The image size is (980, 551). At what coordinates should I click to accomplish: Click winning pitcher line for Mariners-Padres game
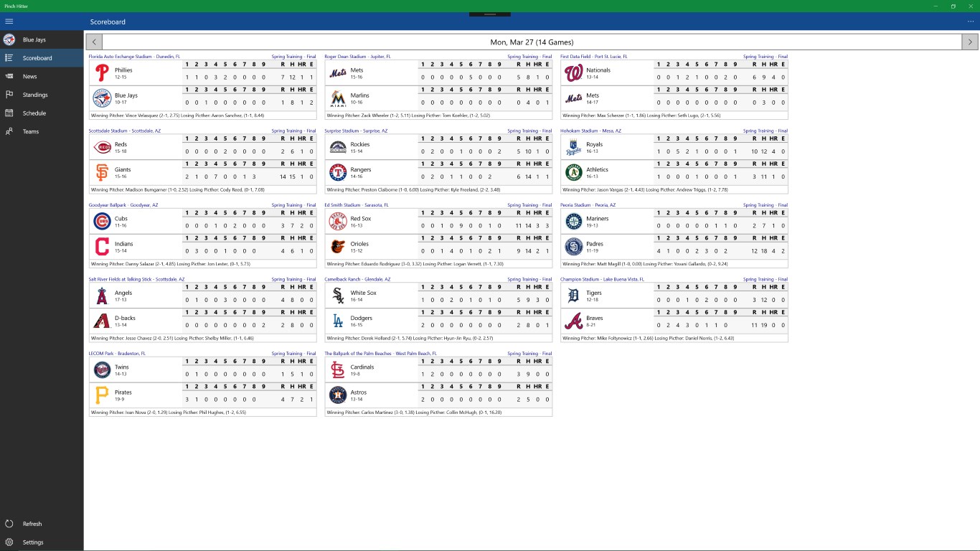click(674, 264)
